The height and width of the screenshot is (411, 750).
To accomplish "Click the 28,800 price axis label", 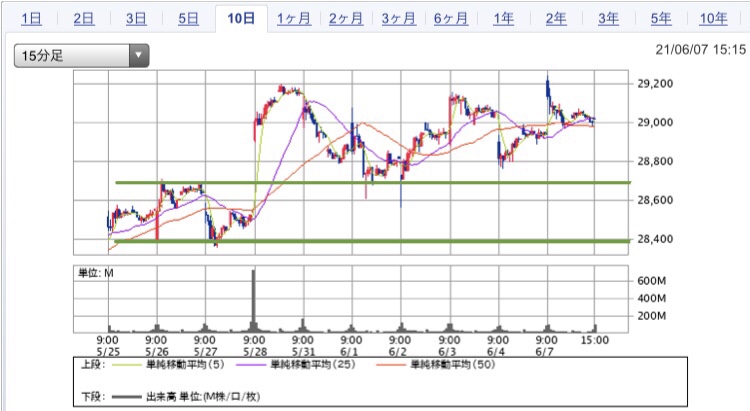I will pyautogui.click(x=655, y=161).
